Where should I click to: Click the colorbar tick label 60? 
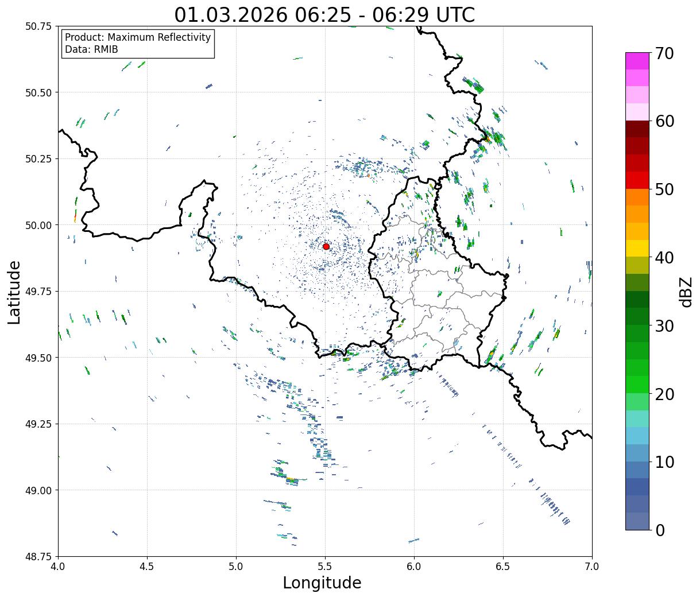point(664,121)
